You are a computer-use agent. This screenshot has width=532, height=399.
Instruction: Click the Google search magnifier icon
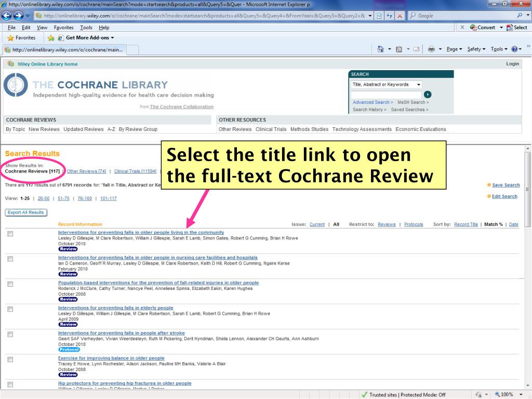(520, 16)
